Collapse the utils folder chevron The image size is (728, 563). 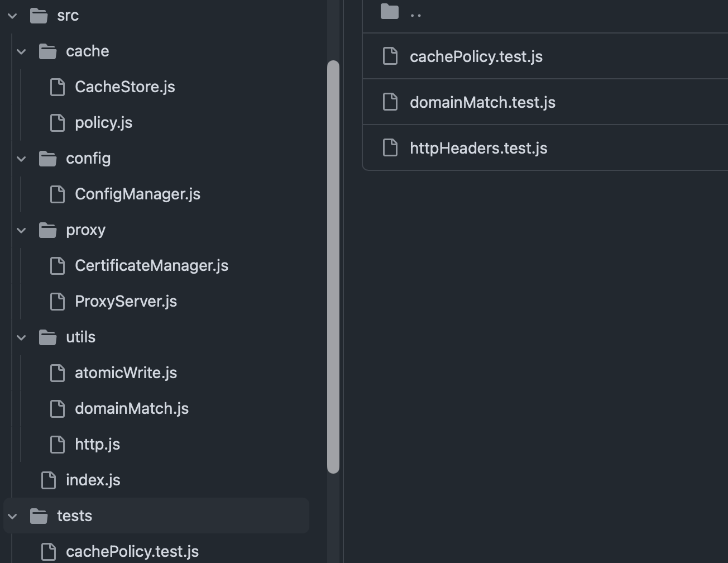tap(22, 337)
